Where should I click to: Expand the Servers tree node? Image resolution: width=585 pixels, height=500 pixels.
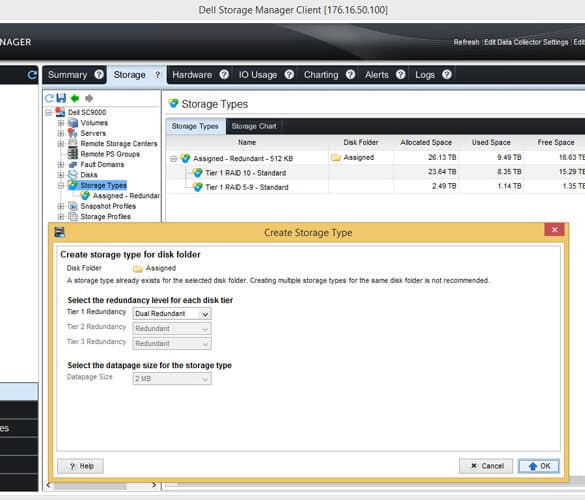point(61,133)
